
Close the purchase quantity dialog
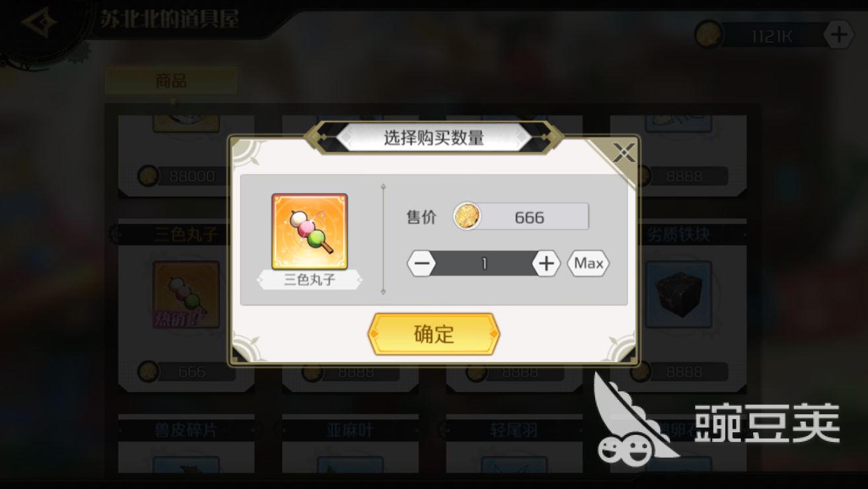(x=623, y=154)
